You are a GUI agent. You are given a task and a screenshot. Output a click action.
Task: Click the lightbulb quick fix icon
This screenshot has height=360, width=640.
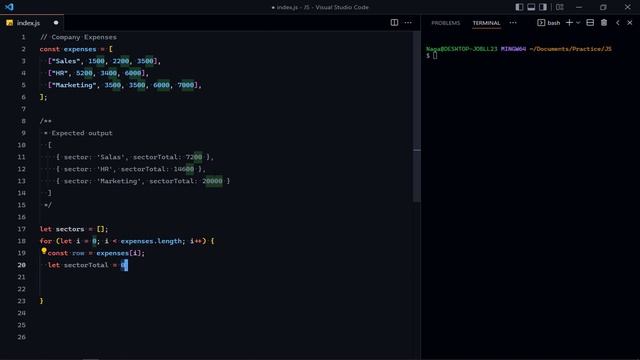click(x=44, y=251)
